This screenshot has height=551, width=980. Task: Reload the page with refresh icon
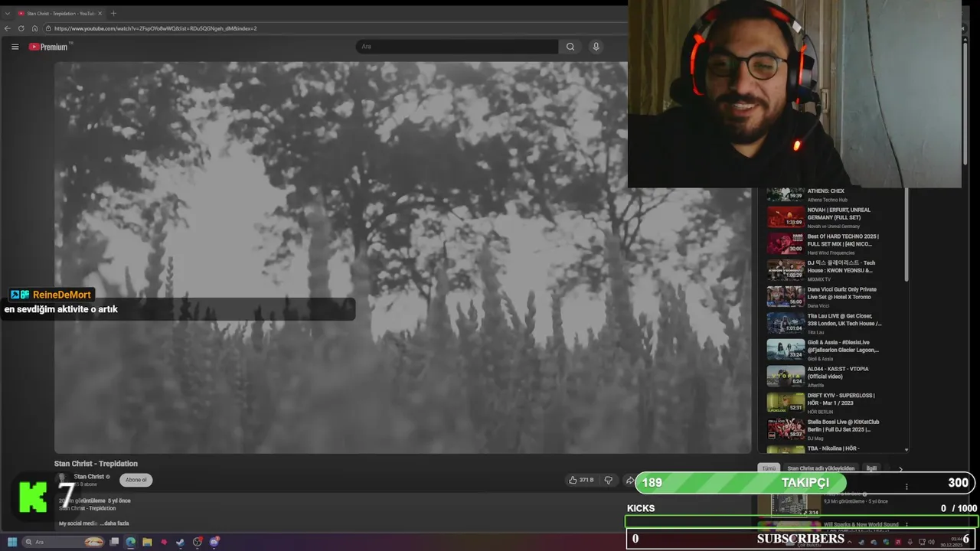[21, 28]
